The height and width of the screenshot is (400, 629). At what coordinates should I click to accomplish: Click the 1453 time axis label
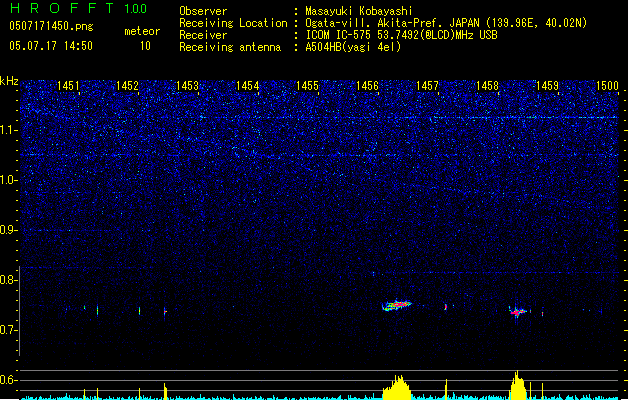pyautogui.click(x=187, y=86)
